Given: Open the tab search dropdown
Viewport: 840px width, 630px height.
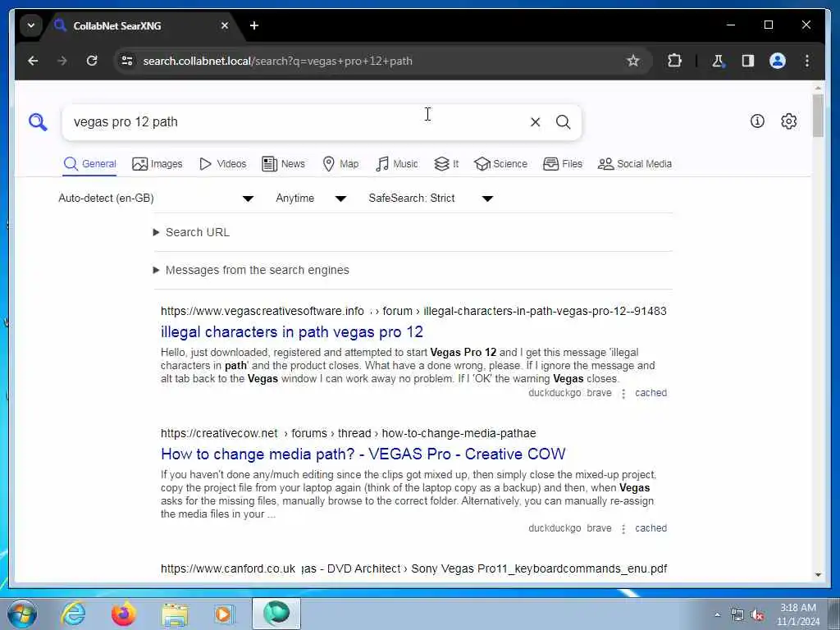Looking at the screenshot, I should pyautogui.click(x=31, y=25).
